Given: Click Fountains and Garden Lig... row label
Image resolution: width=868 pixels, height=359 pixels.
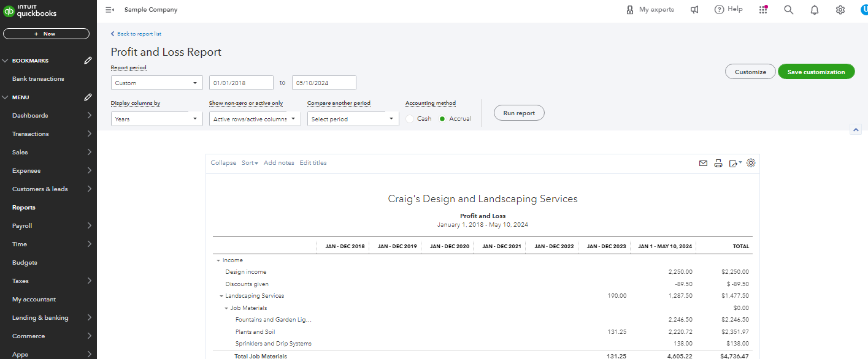Looking at the screenshot, I should (274, 320).
